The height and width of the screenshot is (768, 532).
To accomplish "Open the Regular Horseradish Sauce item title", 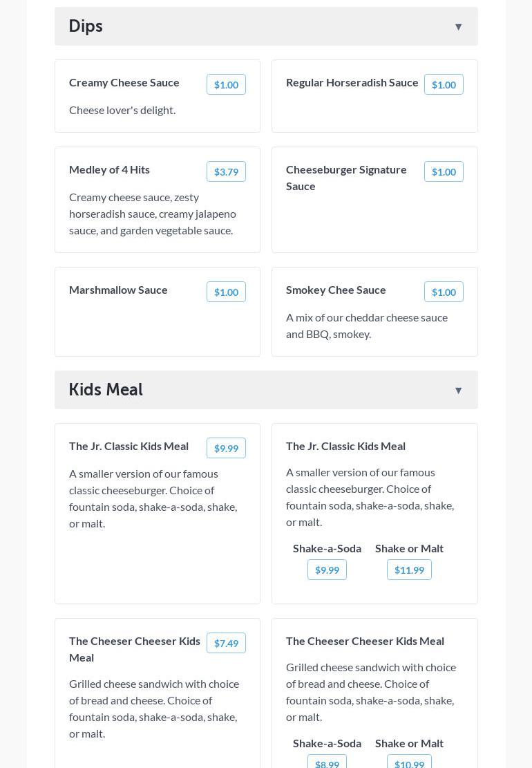I will [352, 82].
